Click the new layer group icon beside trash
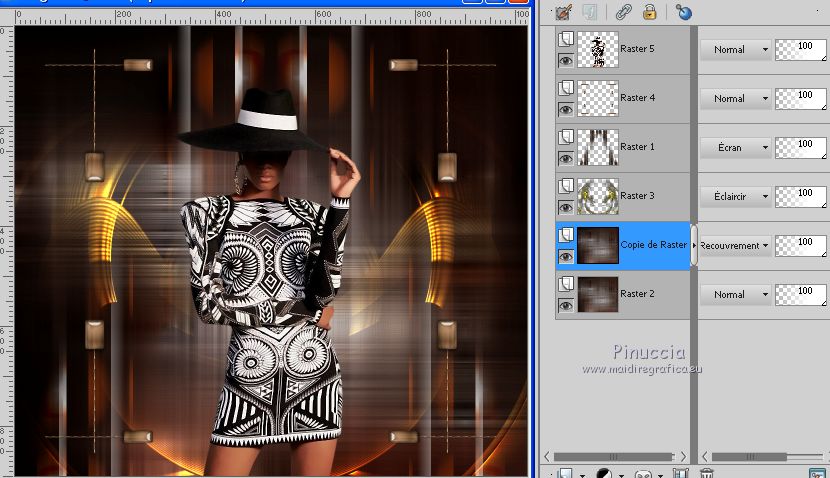The image size is (830, 478). click(x=681, y=473)
